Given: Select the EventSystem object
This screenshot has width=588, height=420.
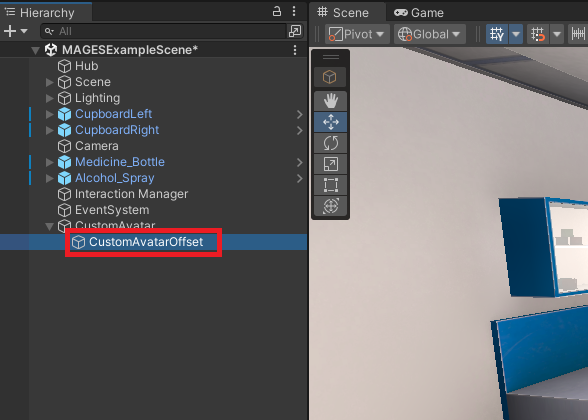Looking at the screenshot, I should (x=112, y=210).
